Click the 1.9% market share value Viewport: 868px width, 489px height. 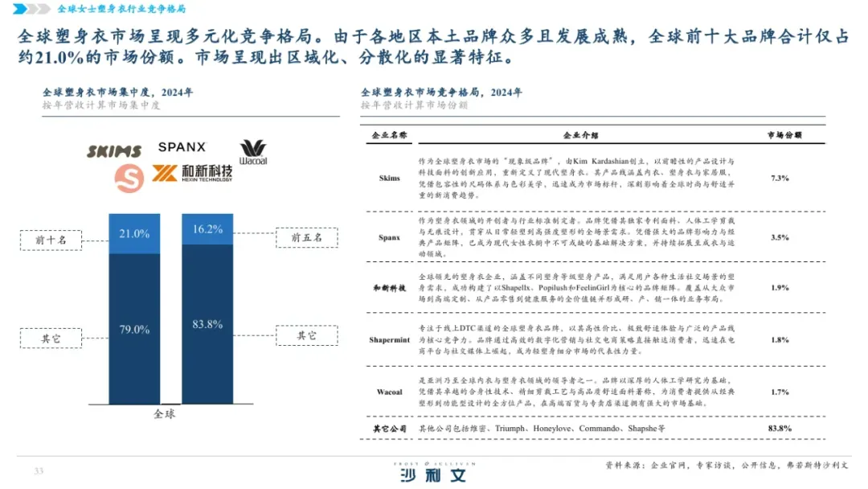(x=780, y=288)
